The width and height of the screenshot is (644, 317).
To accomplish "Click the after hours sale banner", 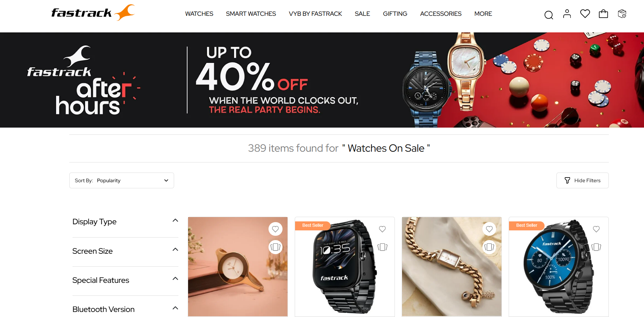I will pyautogui.click(x=322, y=80).
